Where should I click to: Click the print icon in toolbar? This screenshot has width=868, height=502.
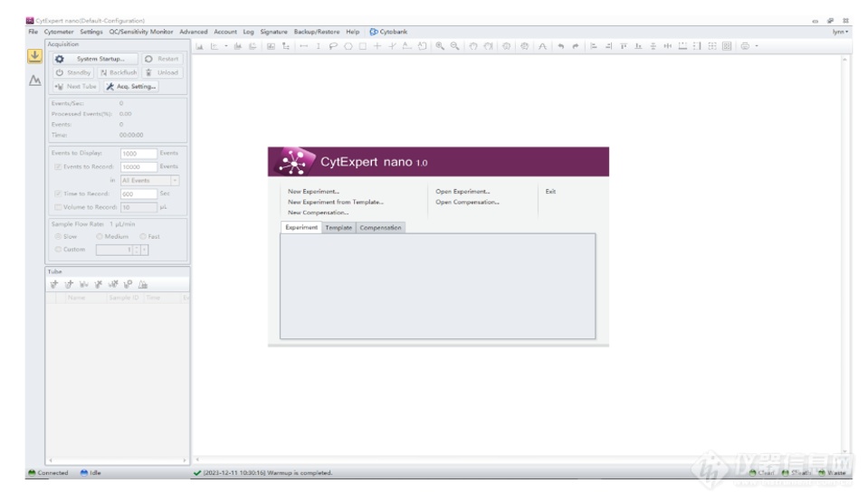point(745,46)
